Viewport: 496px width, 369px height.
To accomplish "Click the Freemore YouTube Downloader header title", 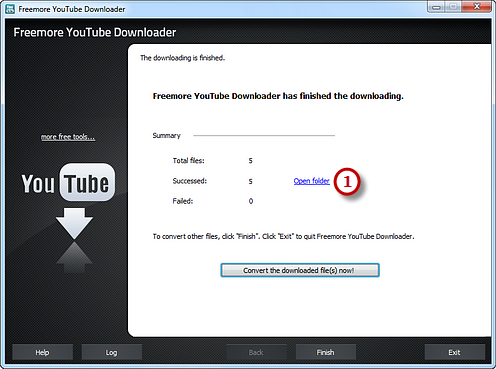I will point(95,32).
